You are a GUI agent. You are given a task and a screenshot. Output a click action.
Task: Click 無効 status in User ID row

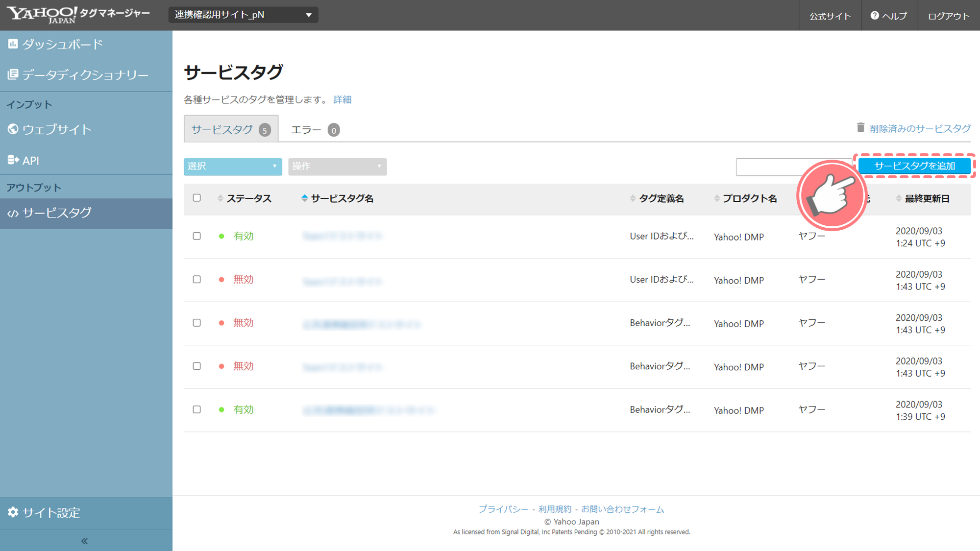tap(244, 279)
